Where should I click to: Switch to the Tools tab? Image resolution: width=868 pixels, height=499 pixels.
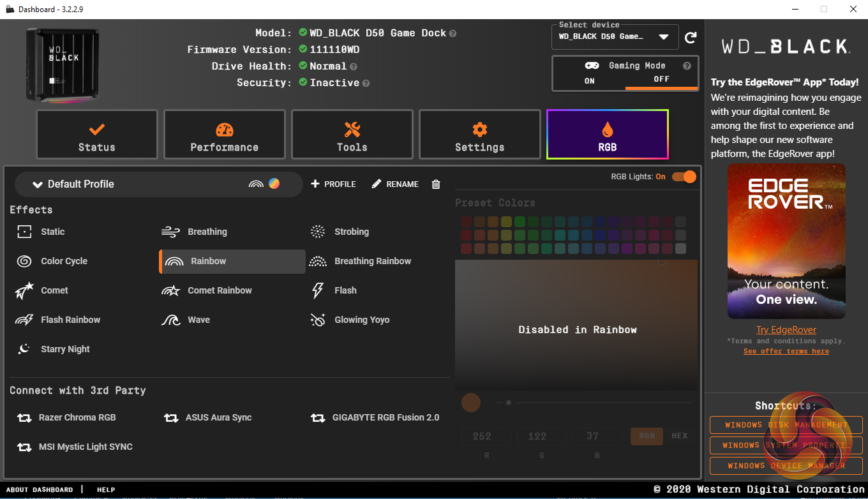352,135
